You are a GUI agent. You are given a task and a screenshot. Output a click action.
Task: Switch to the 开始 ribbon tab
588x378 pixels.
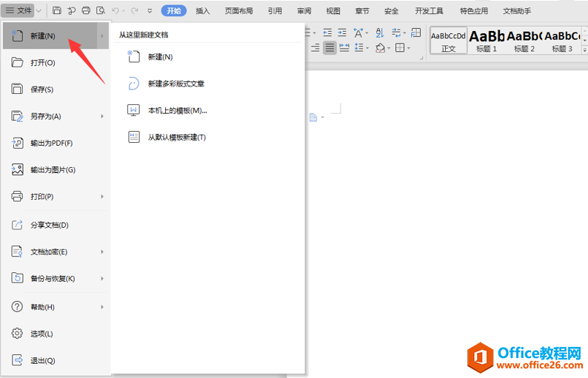(x=173, y=11)
